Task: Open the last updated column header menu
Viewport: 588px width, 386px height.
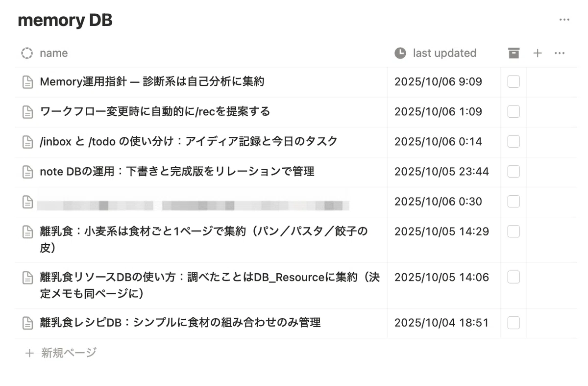Action: [x=444, y=53]
